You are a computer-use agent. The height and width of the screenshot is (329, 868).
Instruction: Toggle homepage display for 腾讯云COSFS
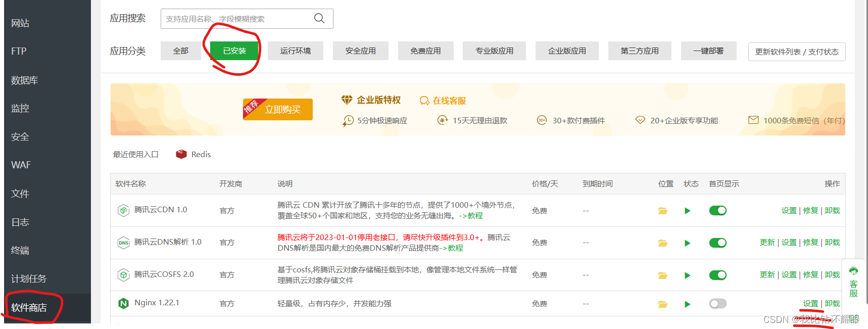[717, 275]
